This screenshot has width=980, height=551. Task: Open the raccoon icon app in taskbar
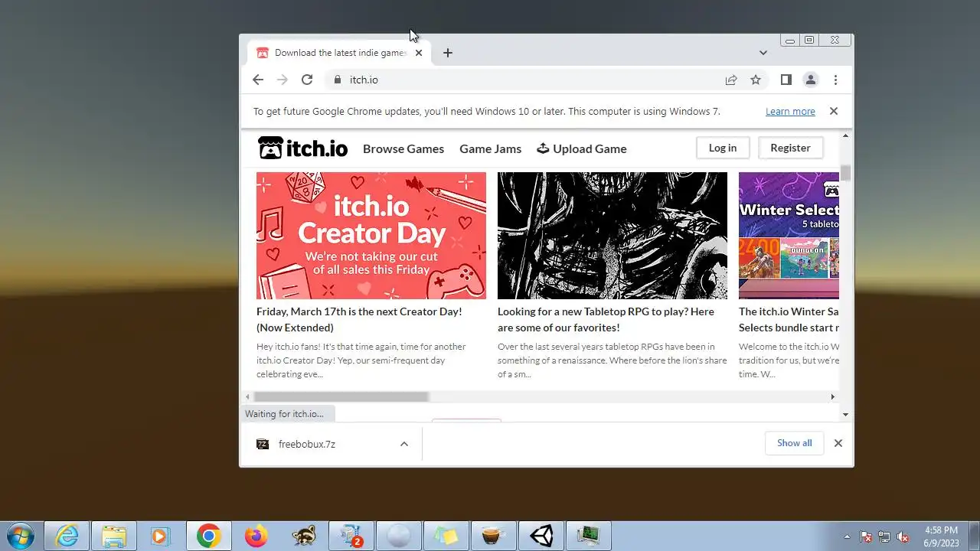click(305, 536)
